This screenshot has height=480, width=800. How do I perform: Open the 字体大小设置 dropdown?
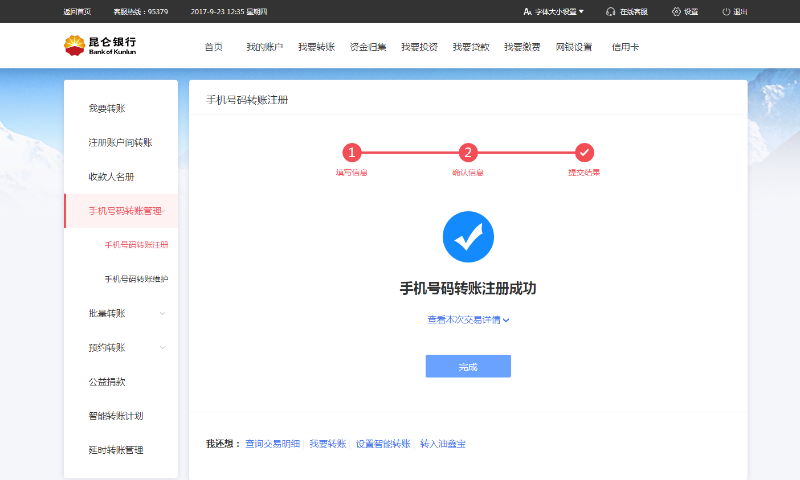tap(554, 12)
